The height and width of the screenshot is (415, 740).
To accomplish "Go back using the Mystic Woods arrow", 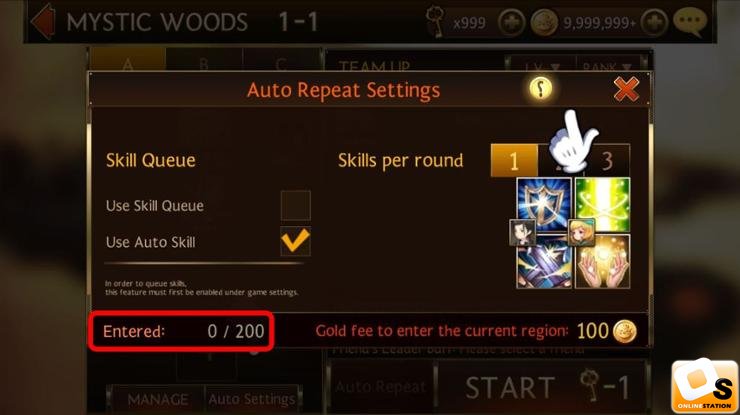I will tap(43, 22).
